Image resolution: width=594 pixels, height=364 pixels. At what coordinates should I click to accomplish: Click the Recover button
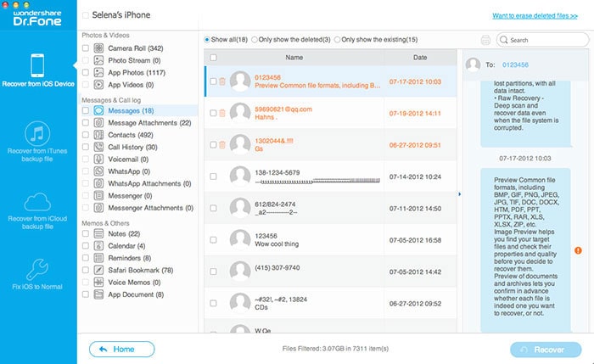coord(546,350)
